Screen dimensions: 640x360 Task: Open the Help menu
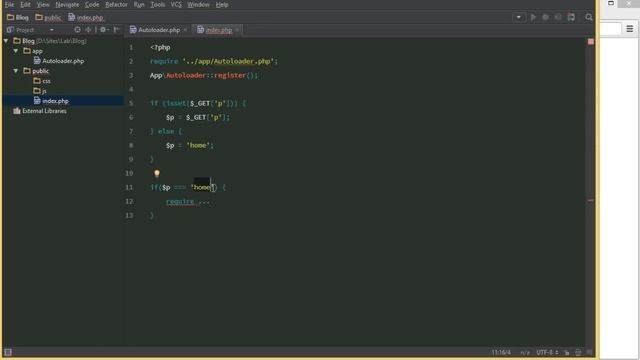coord(222,4)
